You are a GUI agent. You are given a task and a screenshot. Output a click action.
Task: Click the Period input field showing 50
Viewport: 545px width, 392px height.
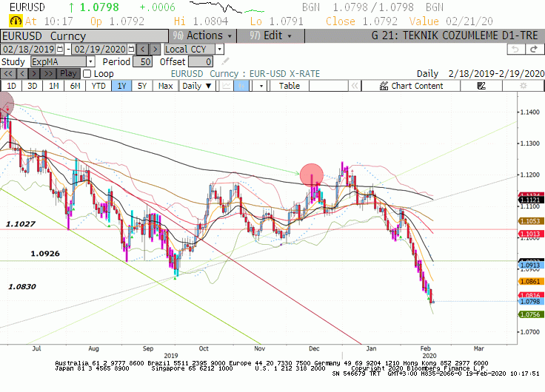(142, 61)
